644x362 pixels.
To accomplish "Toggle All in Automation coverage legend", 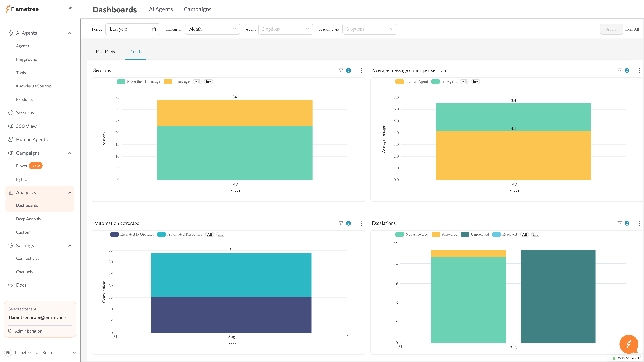I will (209, 235).
